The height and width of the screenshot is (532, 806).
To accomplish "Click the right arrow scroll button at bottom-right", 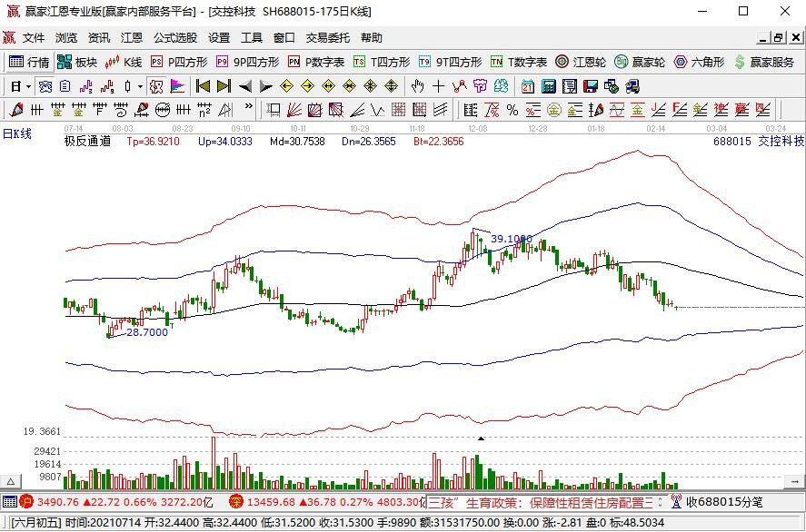I will (795, 482).
